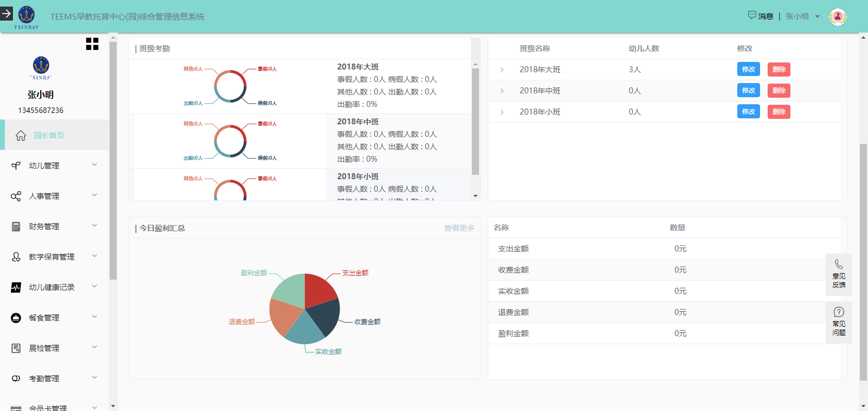Click the 晨检管理 document icon
This screenshot has height=411, width=868.
(16, 348)
